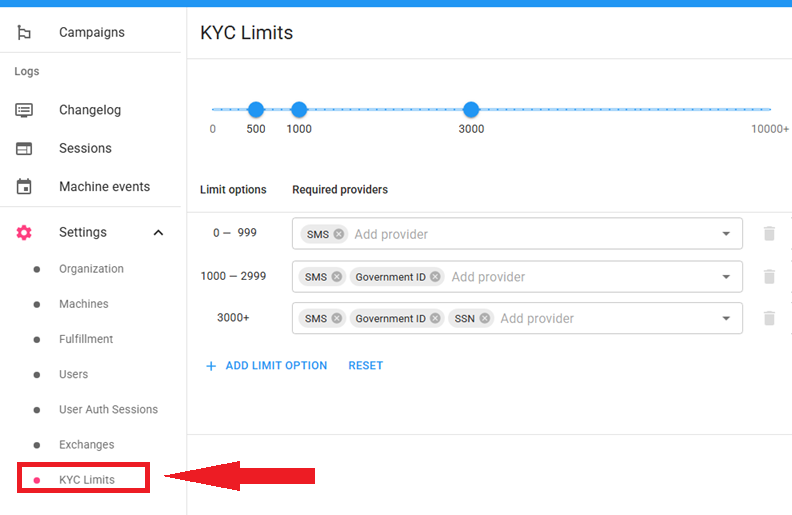The width and height of the screenshot is (792, 515).
Task: Remove Government ID chip from 1000 – 2999 row
Action: (435, 277)
